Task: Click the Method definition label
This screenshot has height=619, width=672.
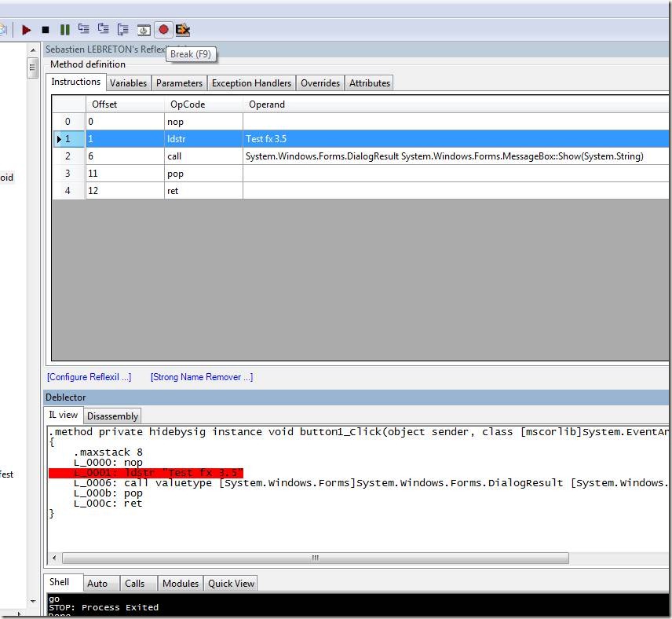Action: (x=88, y=64)
